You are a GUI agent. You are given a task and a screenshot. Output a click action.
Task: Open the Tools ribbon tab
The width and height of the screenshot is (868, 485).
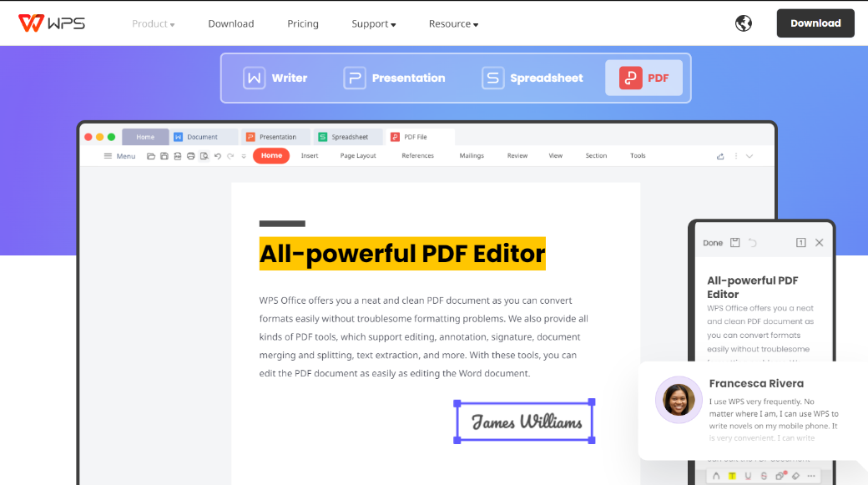pyautogui.click(x=638, y=155)
